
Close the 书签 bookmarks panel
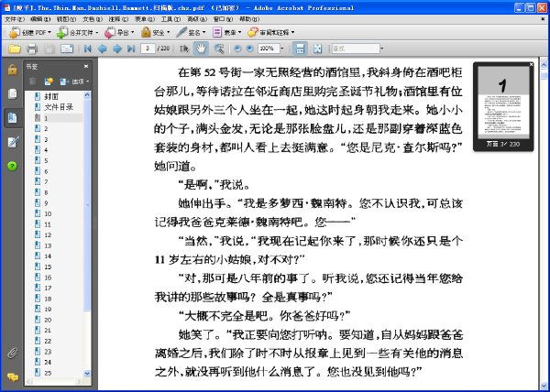tap(86, 66)
